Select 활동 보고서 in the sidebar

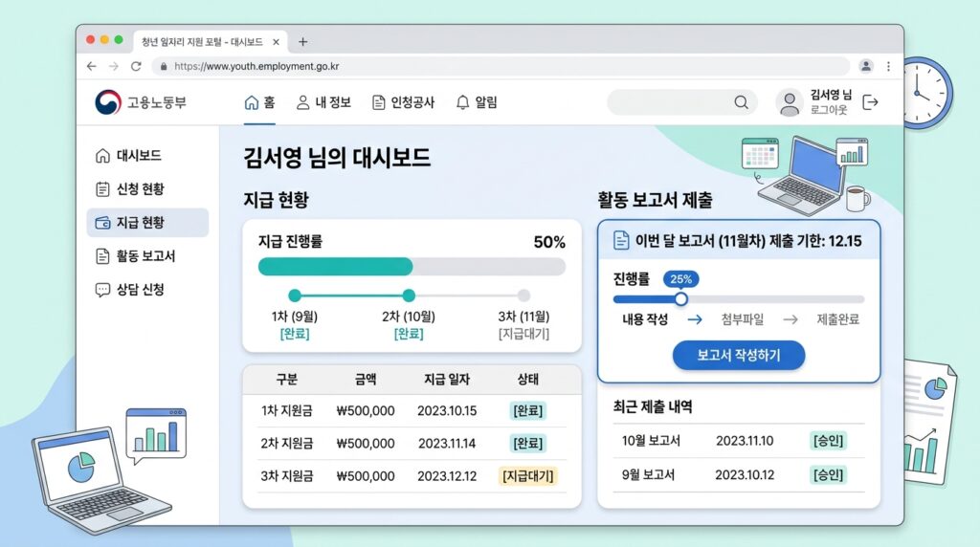point(146,256)
